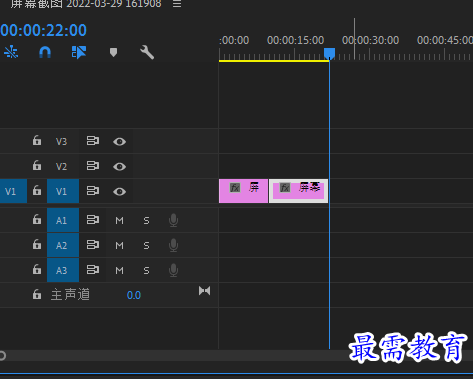Click the V1 source patching button

coord(13,191)
